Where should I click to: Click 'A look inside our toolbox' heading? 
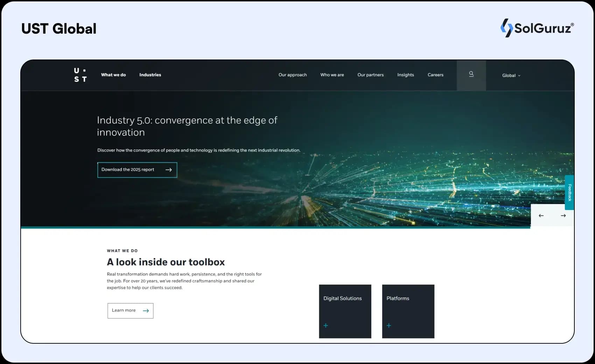click(x=166, y=262)
